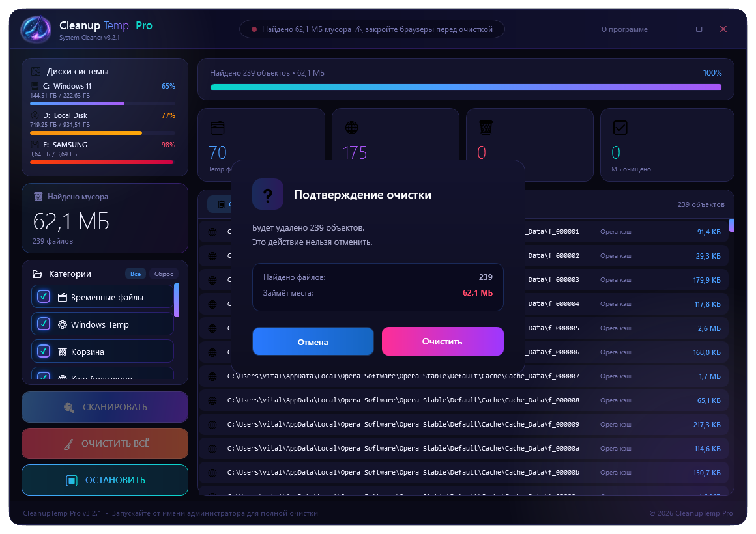This screenshot has width=756, height=534.
Task: Click file path ending f_00000b
Action: pos(403,473)
